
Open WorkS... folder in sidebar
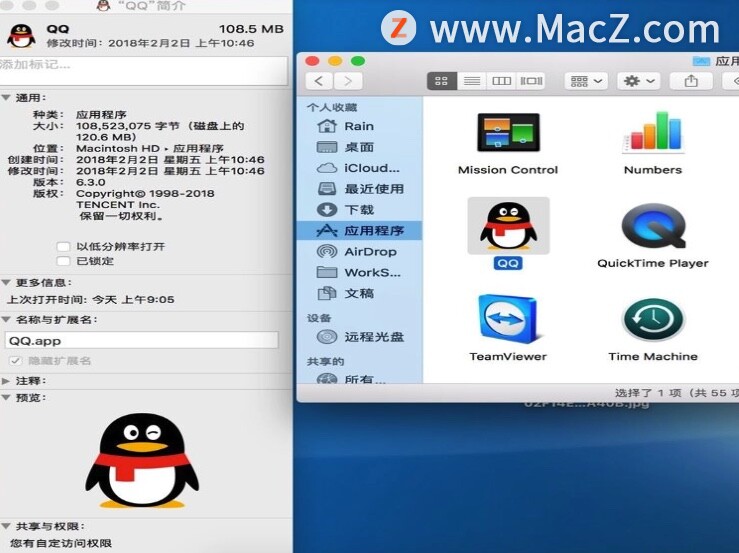click(x=359, y=272)
